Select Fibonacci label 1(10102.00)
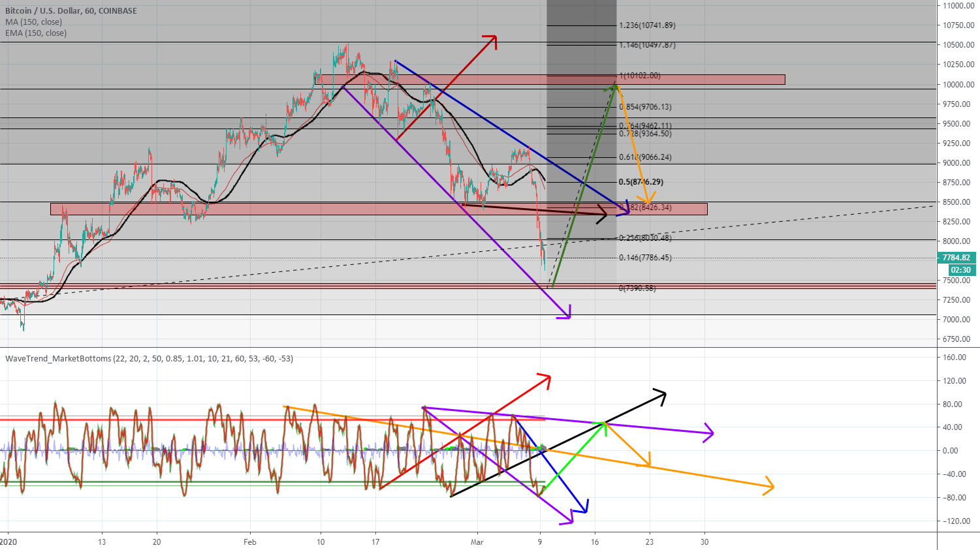 click(x=640, y=76)
